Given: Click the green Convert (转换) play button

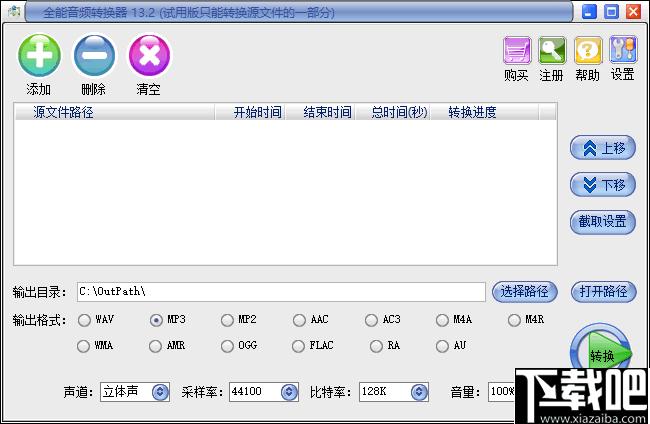Looking at the screenshot, I should tap(601, 350).
